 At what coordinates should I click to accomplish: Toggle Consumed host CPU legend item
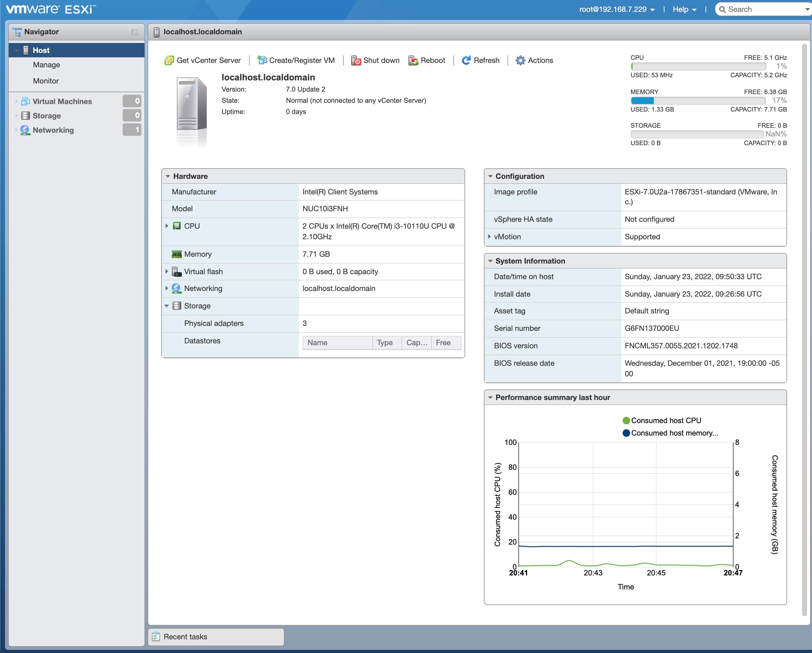[662, 420]
